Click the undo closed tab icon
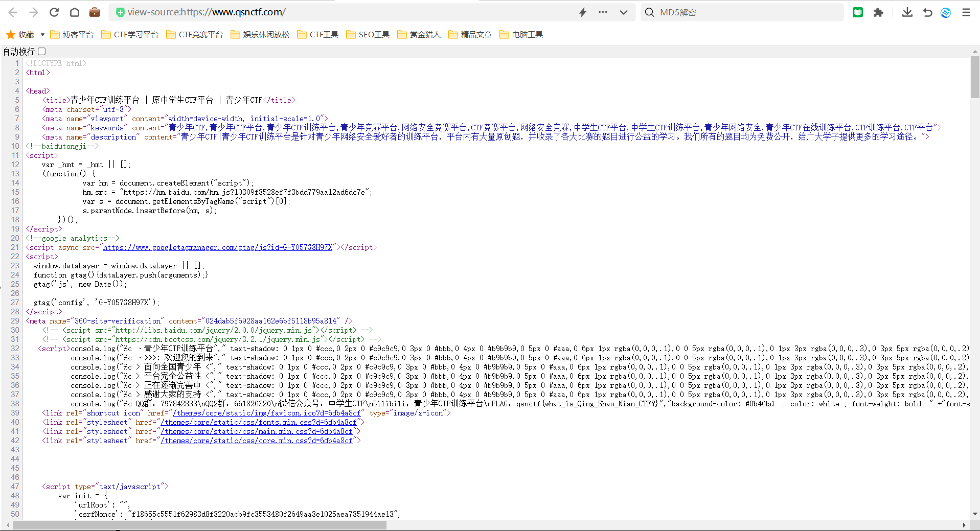 (927, 12)
